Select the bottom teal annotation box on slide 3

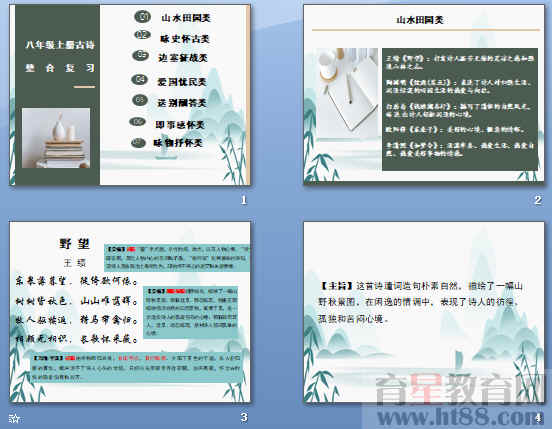pyautogui.click(x=138, y=367)
